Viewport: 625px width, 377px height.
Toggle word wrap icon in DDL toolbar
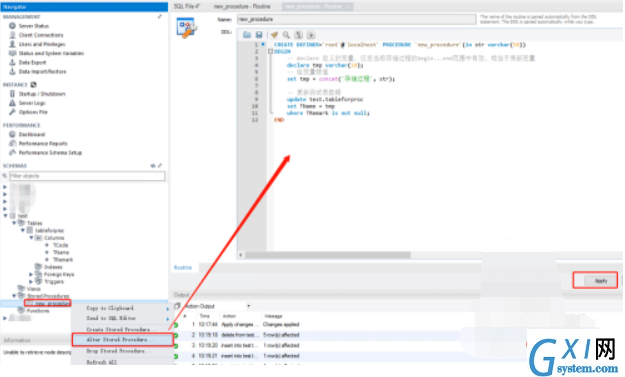tap(311, 35)
